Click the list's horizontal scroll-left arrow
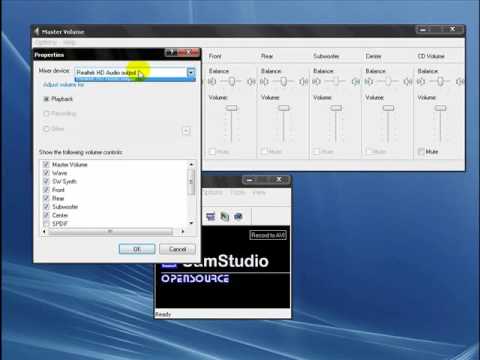 [44, 231]
